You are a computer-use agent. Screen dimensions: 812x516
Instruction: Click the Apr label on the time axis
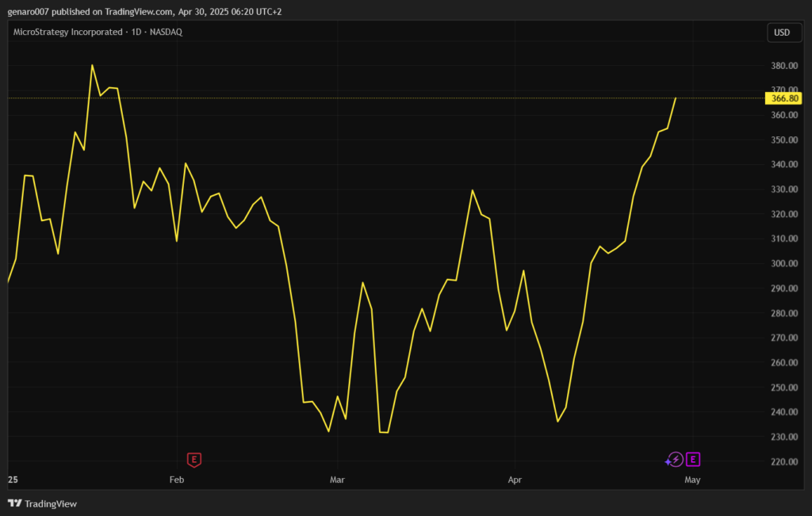pos(515,480)
